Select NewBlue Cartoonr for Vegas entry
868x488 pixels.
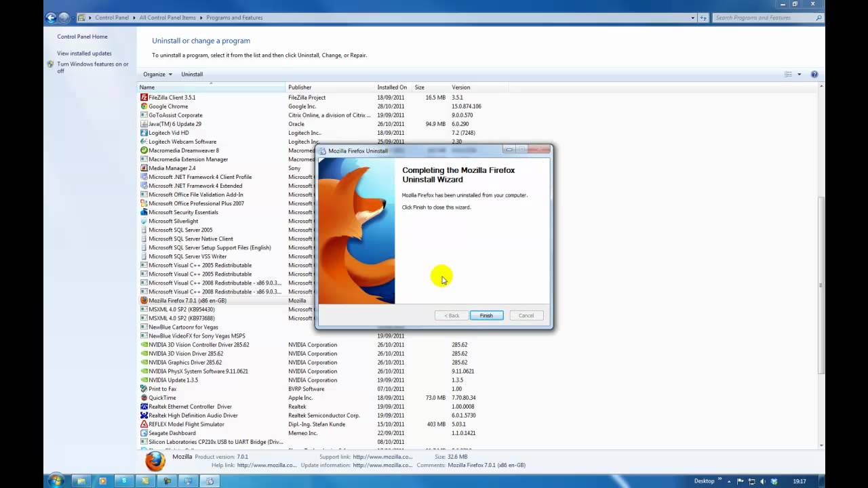(x=183, y=327)
